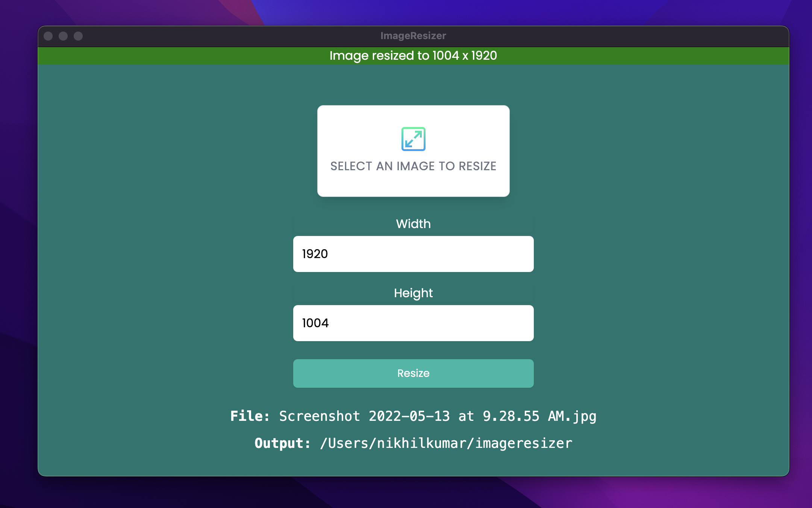
Task: Click the window maximize button
Action: point(78,36)
